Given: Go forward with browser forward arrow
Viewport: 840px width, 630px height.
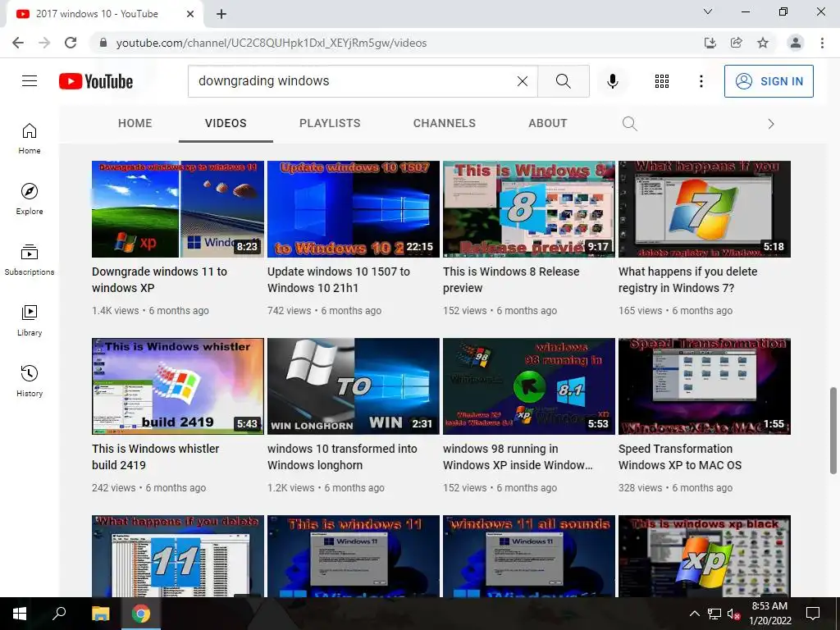Looking at the screenshot, I should [x=44, y=43].
